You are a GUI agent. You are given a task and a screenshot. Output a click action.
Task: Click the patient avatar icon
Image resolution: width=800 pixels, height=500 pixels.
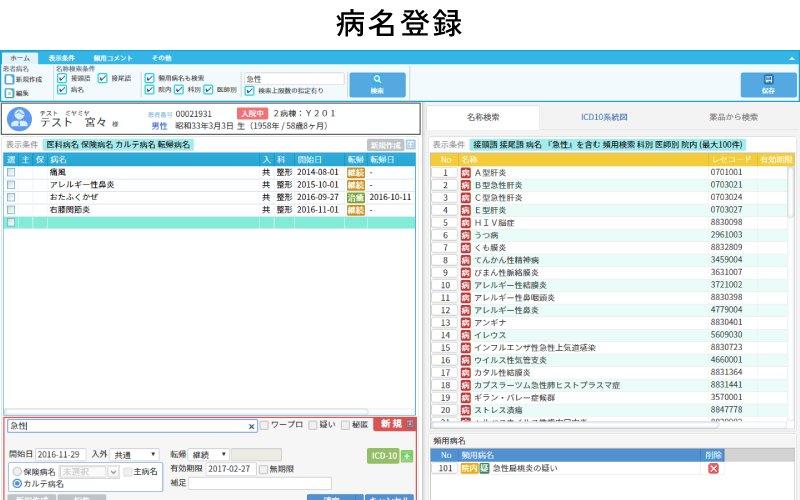[18, 119]
